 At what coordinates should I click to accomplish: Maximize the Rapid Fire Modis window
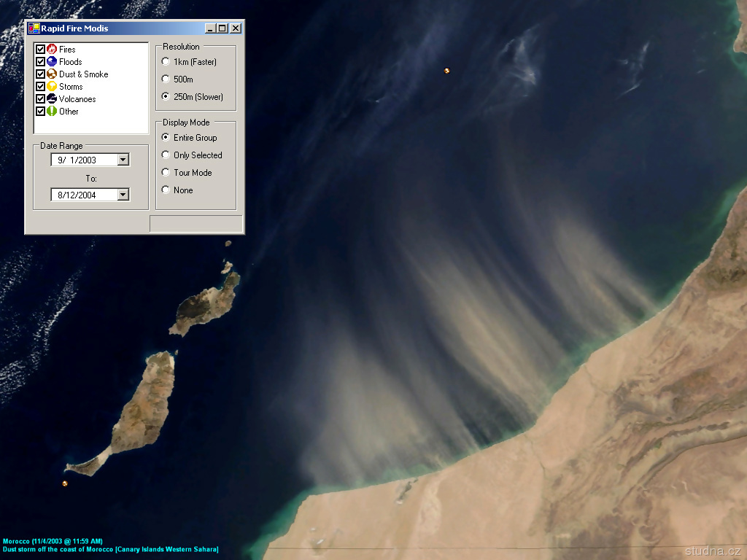coord(222,28)
